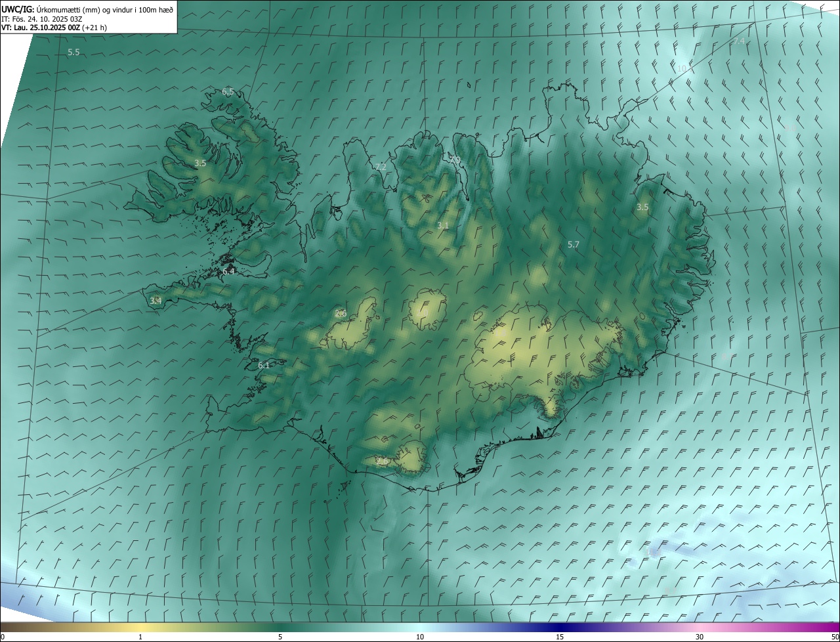Viewport: 840px width, 642px height.
Task: Click the color scale tick labeled 30
Action: click(x=700, y=637)
